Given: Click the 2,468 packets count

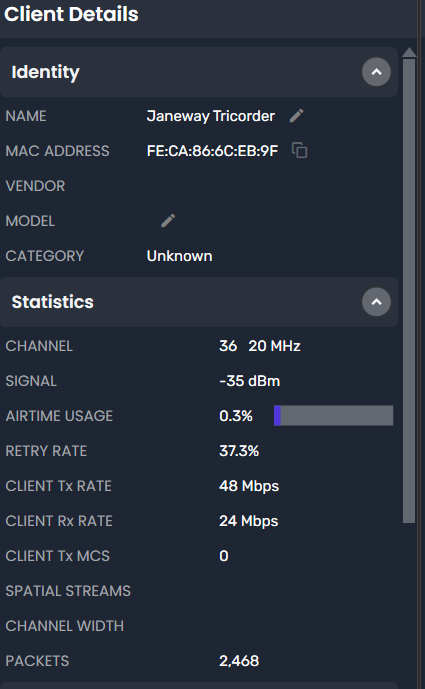Looking at the screenshot, I should coord(239,661).
